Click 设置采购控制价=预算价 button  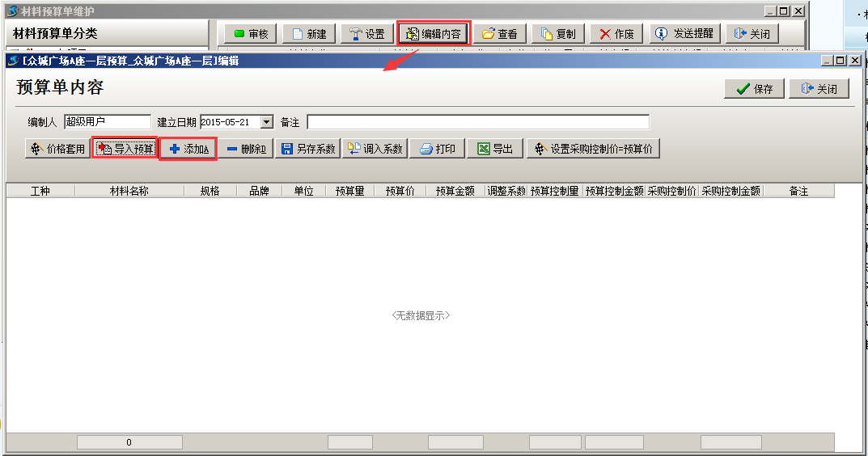(593, 149)
